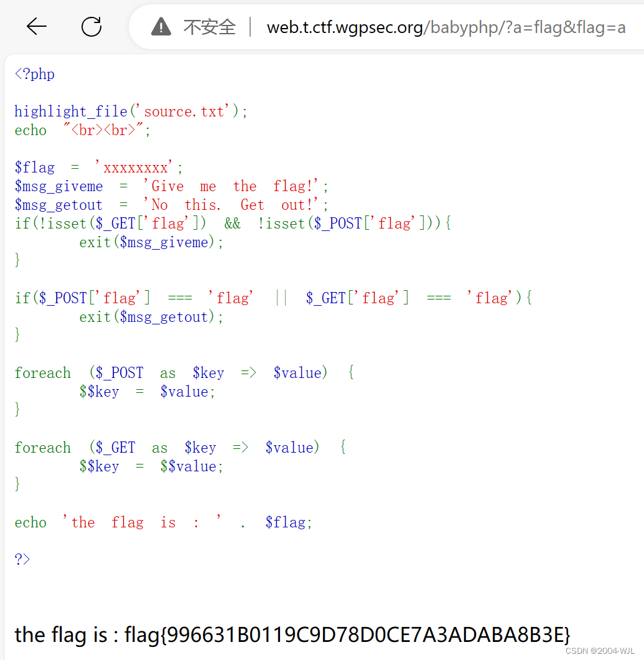The height and width of the screenshot is (660, 644).
Task: Click the echo 'the flag is' code line
Action: pos(162,522)
